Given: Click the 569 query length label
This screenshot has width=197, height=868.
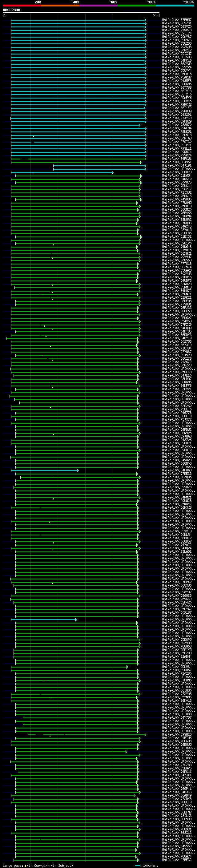Looking at the screenshot, I should click(x=155, y=15).
